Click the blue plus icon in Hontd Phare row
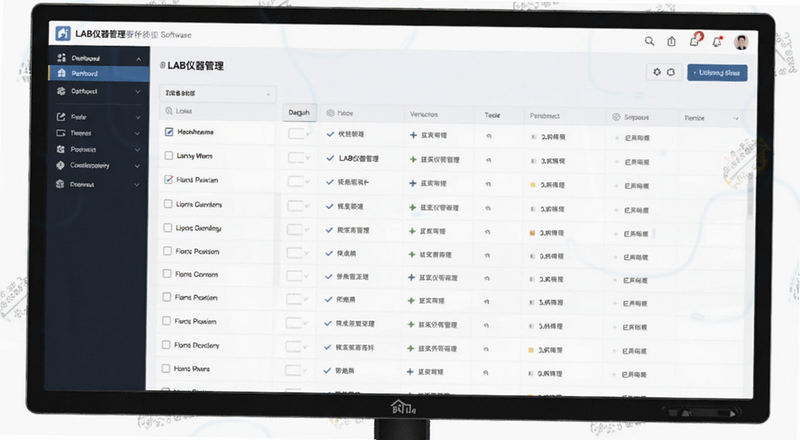The image size is (800, 440). [x=410, y=372]
